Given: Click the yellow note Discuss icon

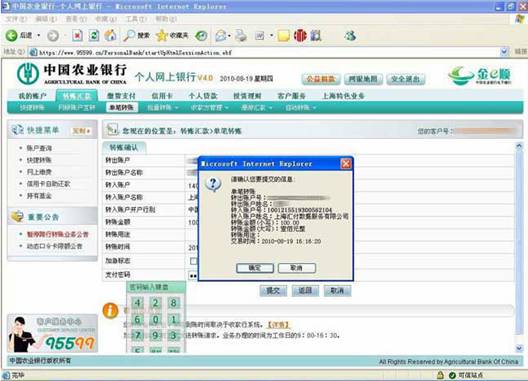Looking at the screenshot, I should pos(283,35).
